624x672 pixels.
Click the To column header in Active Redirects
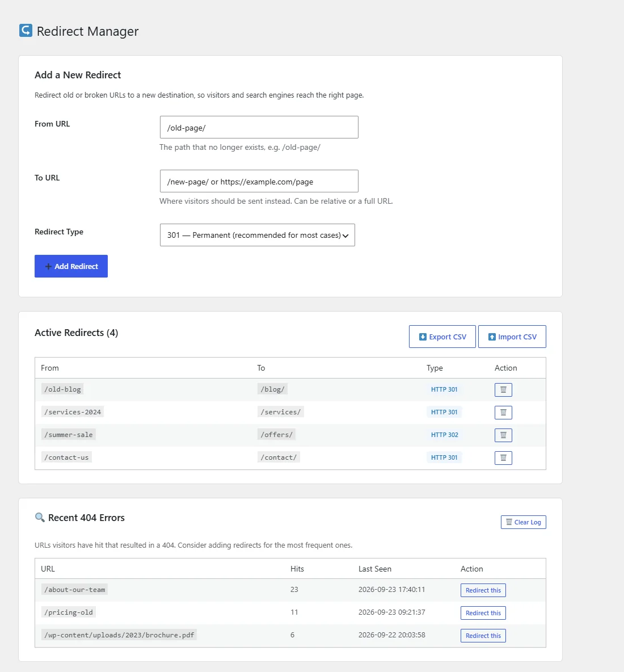click(262, 368)
